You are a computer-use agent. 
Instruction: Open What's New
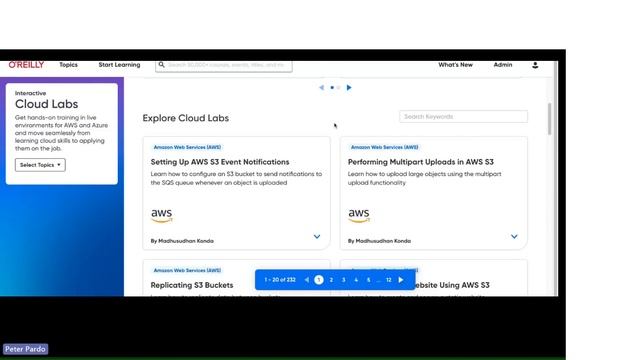coord(456,65)
